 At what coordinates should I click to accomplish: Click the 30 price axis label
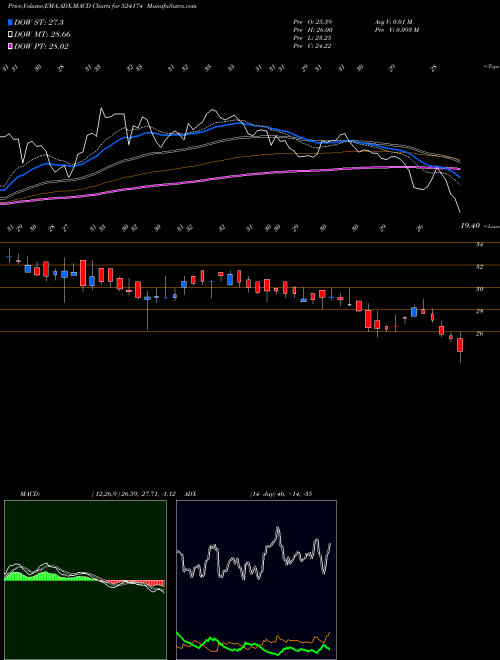[x=479, y=289]
